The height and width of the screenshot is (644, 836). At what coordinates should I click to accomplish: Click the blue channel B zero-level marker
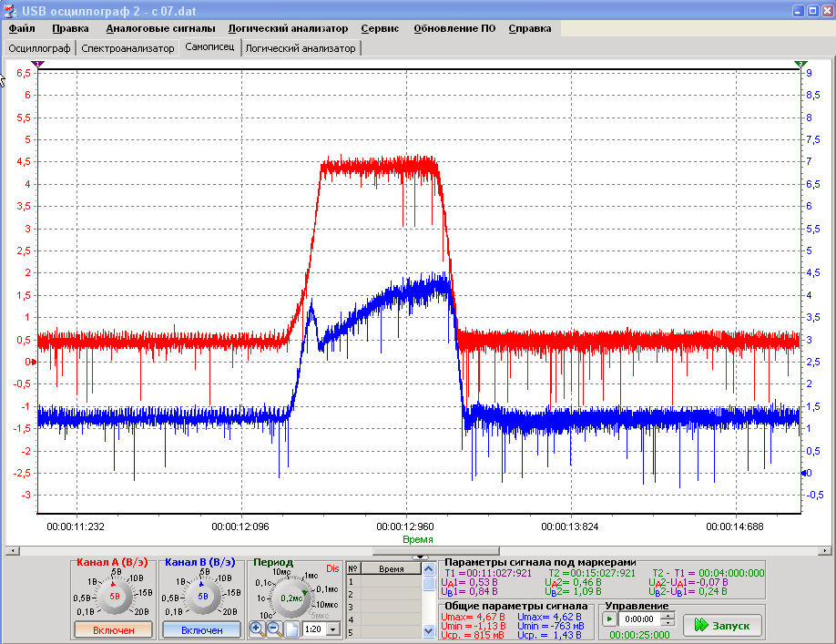(804, 473)
